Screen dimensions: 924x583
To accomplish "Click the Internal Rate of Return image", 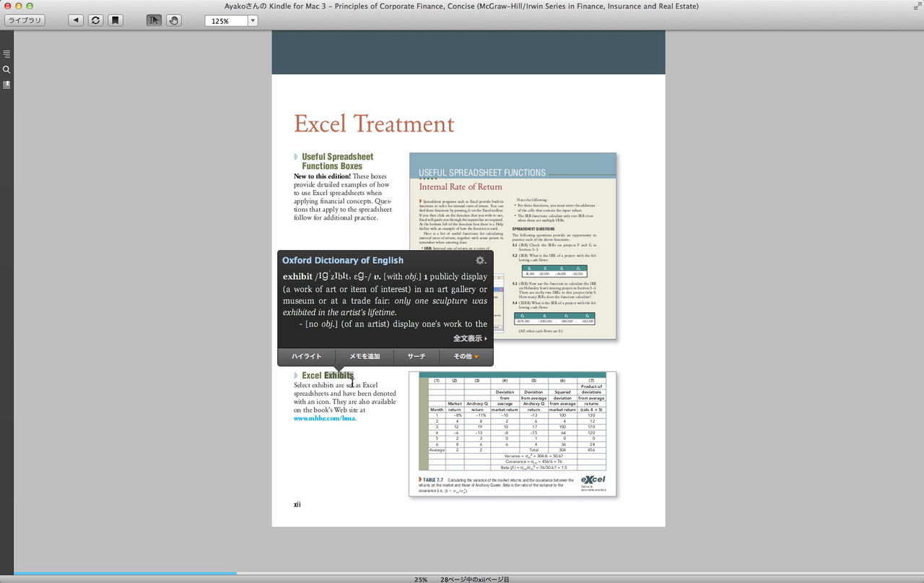I will coord(513,246).
